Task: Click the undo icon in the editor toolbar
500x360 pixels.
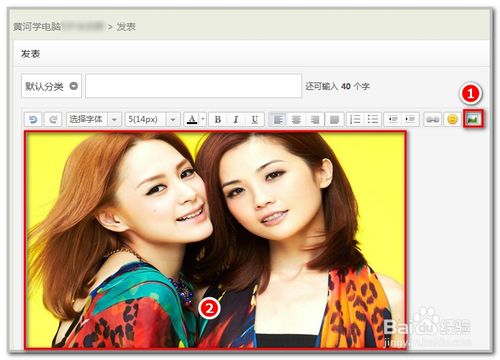Action: click(x=33, y=119)
